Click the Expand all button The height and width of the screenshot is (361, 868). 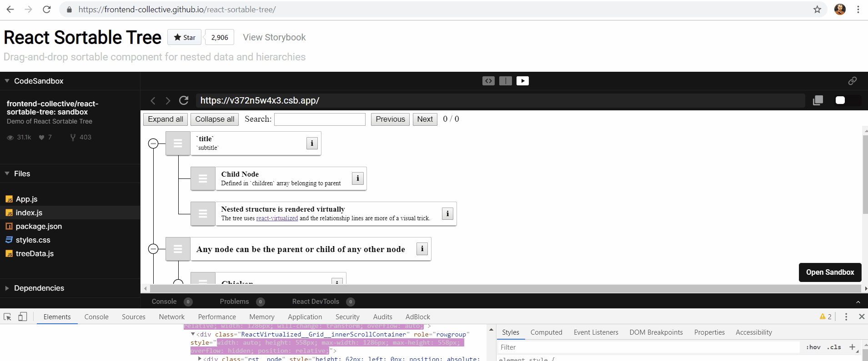click(x=166, y=119)
